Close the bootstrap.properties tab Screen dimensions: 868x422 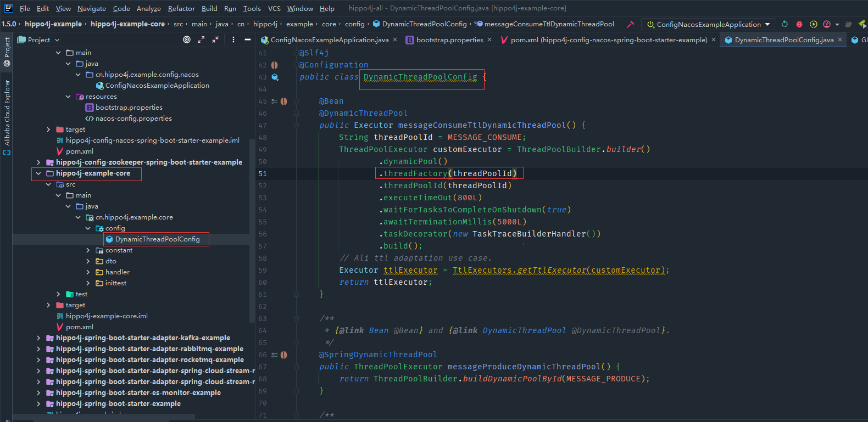point(489,40)
